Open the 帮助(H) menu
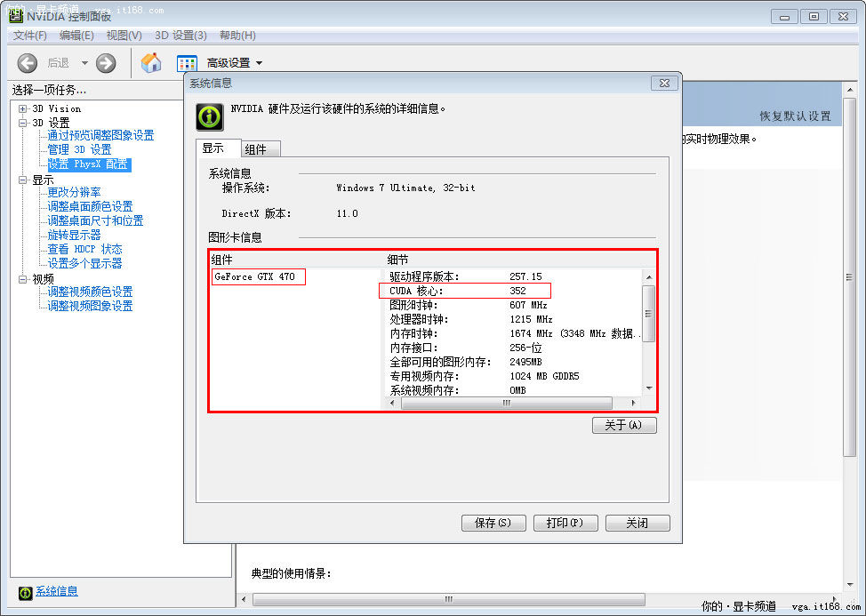866x616 pixels. pyautogui.click(x=237, y=36)
